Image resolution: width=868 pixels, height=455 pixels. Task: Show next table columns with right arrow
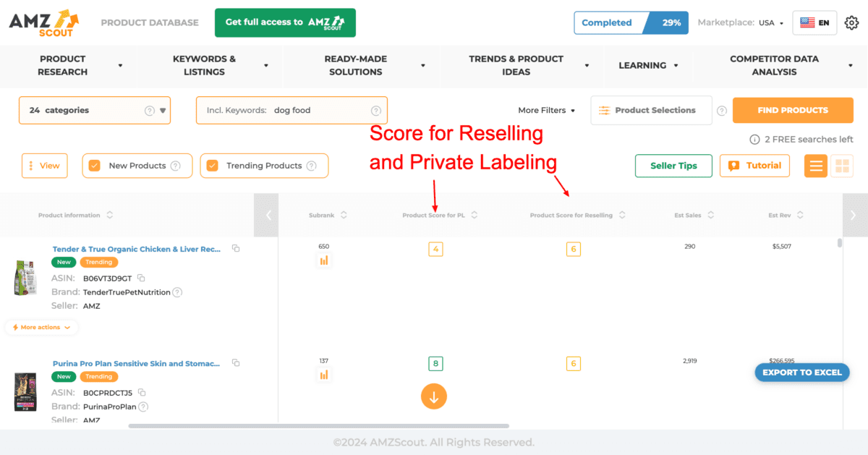(x=855, y=215)
